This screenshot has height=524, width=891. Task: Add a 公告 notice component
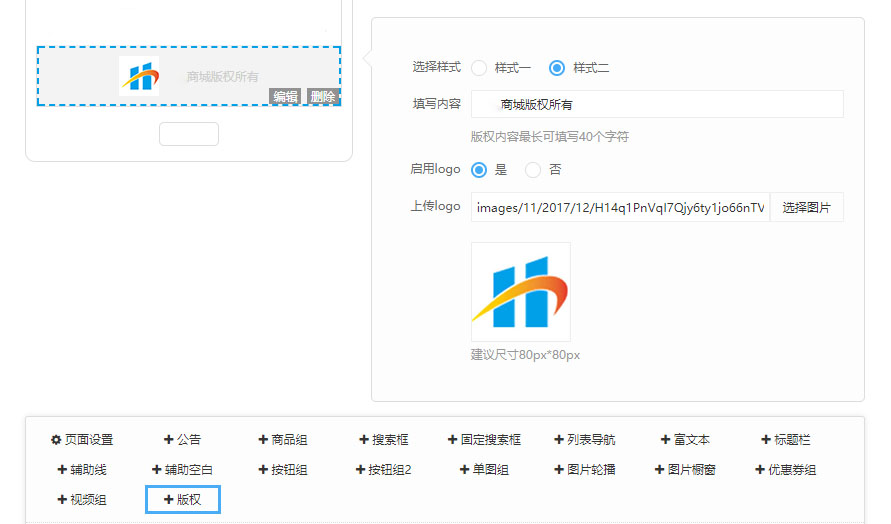click(182, 439)
